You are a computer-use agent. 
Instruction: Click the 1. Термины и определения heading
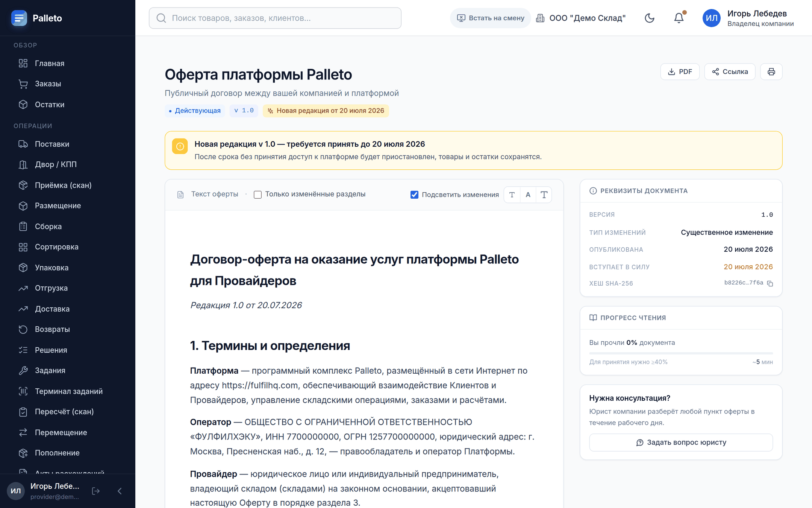(270, 346)
